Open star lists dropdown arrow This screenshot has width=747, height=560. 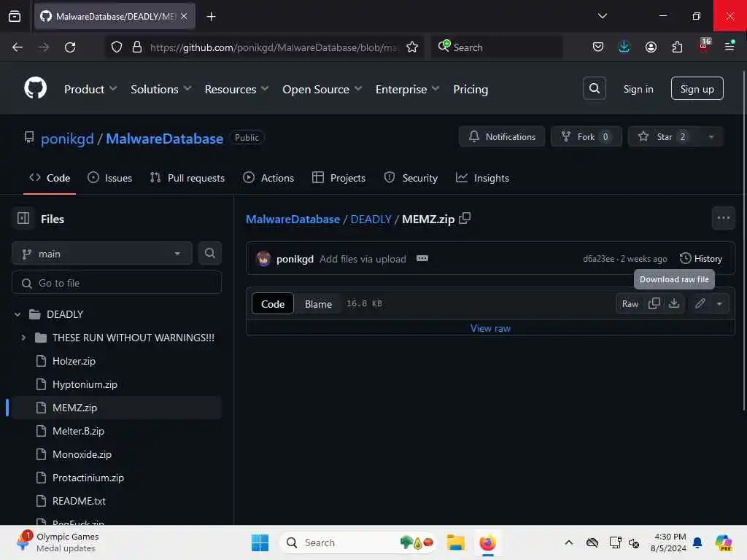point(711,136)
